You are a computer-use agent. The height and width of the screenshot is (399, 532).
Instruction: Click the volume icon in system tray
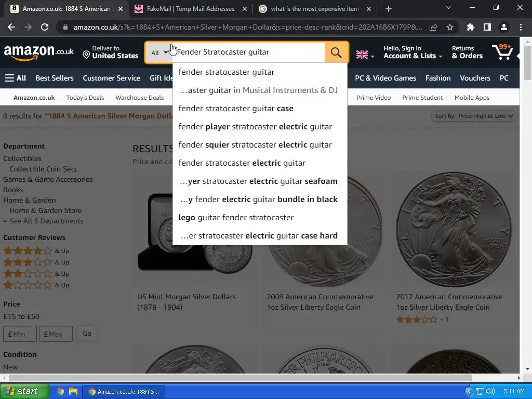(490, 391)
